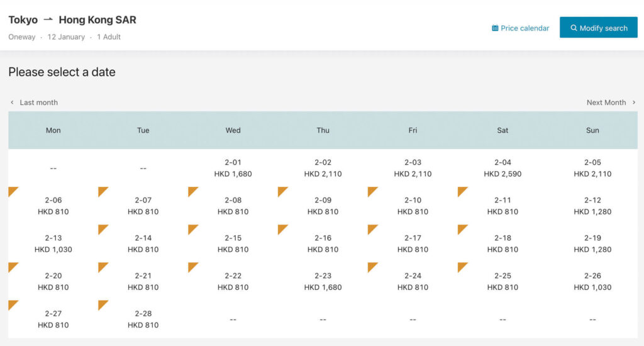Click the Modify search button
This screenshot has width=644, height=346.
pyautogui.click(x=599, y=28)
